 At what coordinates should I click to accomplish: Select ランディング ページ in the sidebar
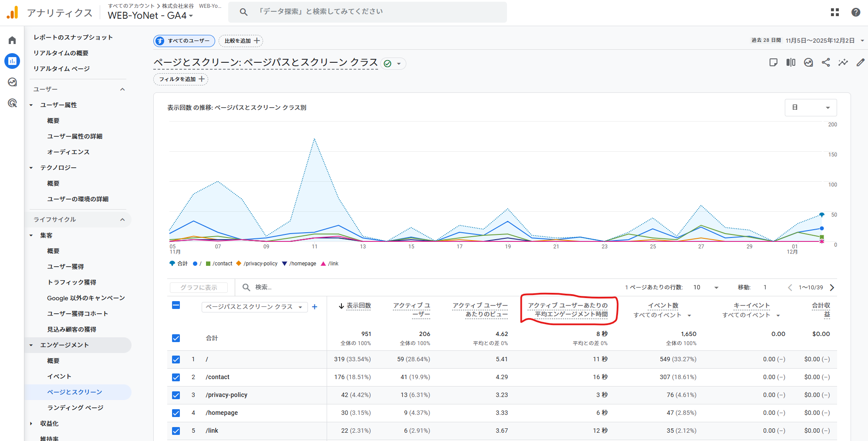click(75, 408)
